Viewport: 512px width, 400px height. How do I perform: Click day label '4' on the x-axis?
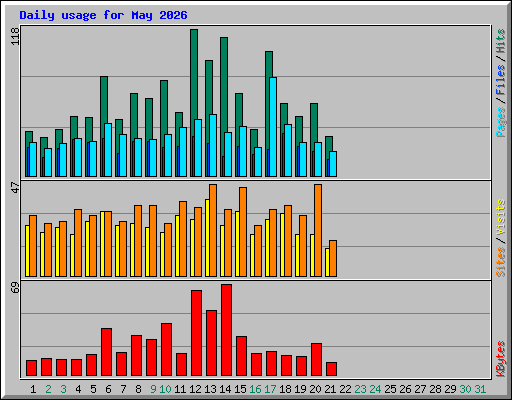coord(78,389)
